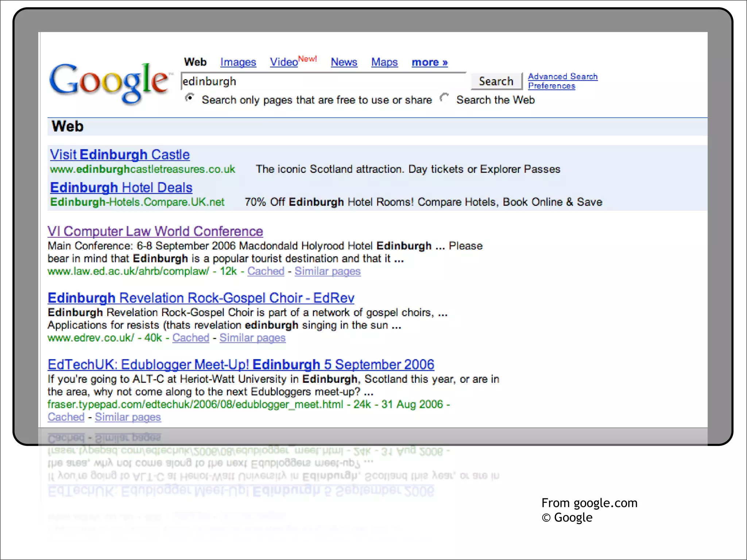Open the News search tab
This screenshot has width=747, height=560.
click(x=344, y=62)
